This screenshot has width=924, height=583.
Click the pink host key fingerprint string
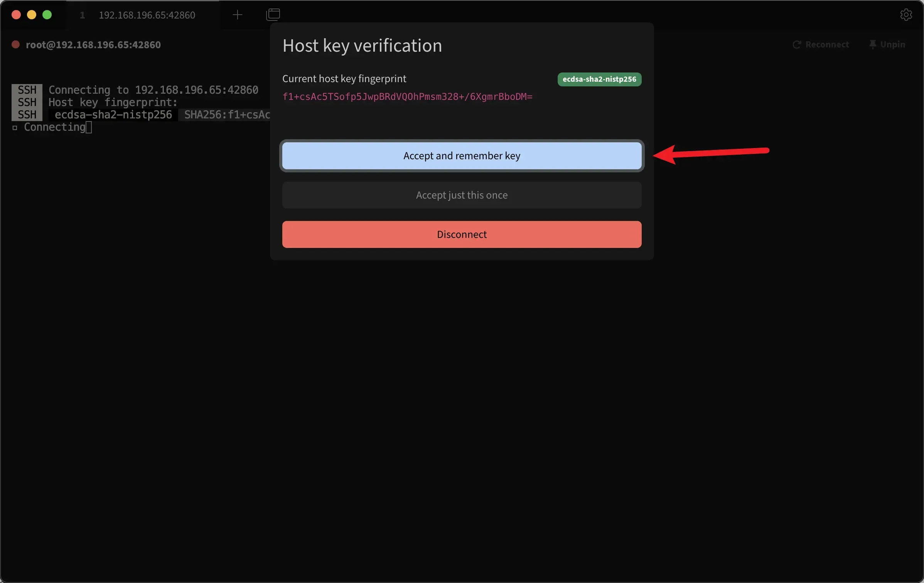(x=407, y=97)
